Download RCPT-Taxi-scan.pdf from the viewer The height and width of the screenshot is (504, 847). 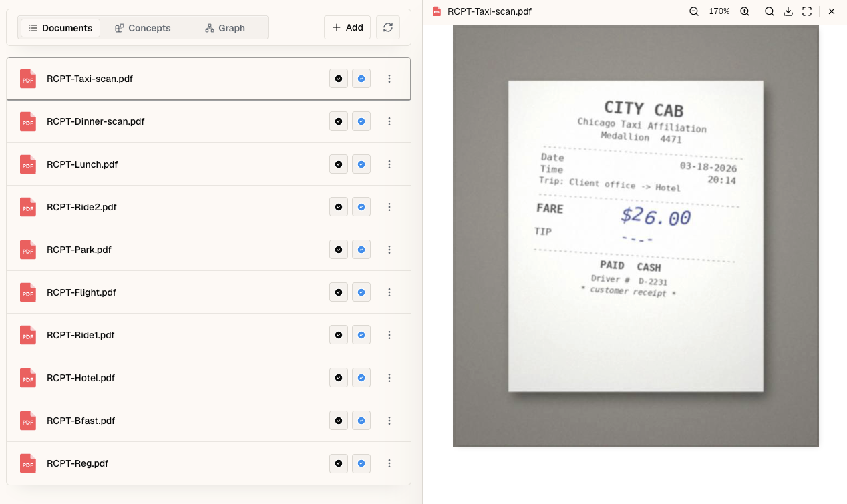(x=788, y=11)
